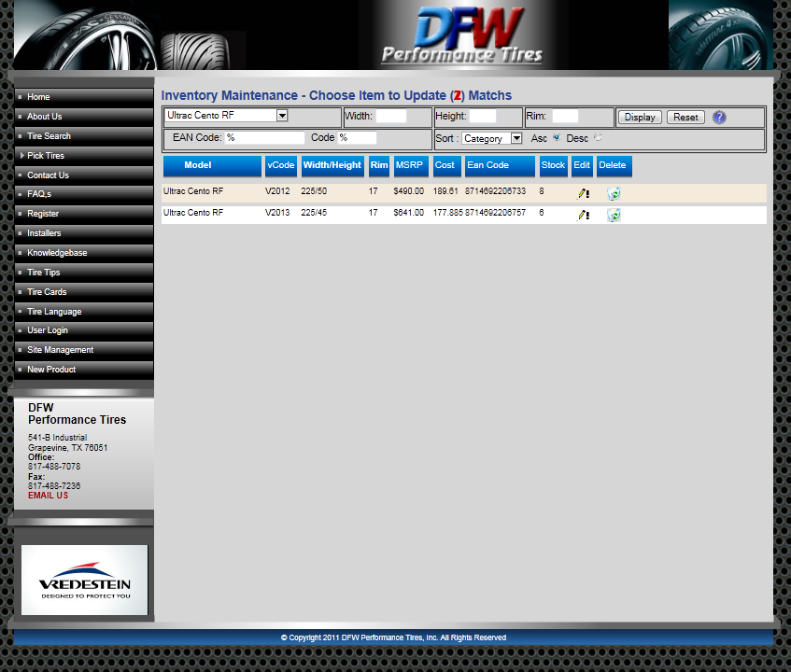Image resolution: width=791 pixels, height=672 pixels.
Task: Focus the Rim filter input field
Action: tap(565, 116)
